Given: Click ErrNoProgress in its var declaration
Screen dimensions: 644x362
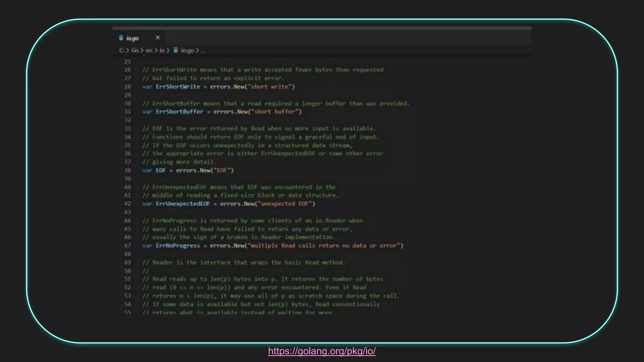Looking at the screenshot, I should pyautogui.click(x=178, y=246).
